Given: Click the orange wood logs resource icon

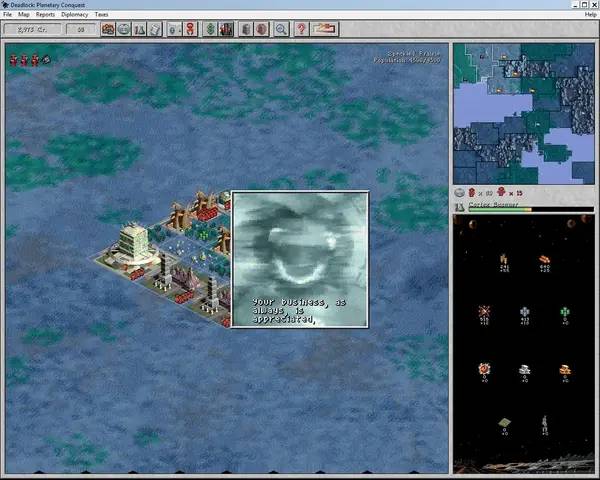Looking at the screenshot, I should point(544,260).
